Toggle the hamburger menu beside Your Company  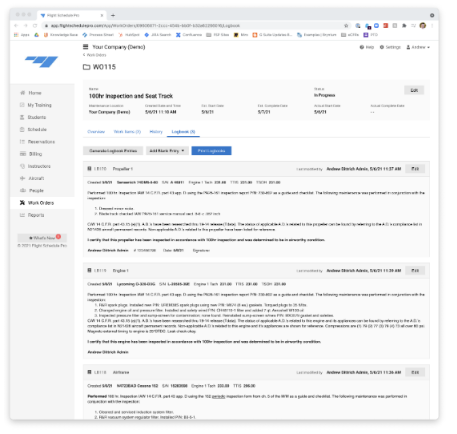[86, 47]
